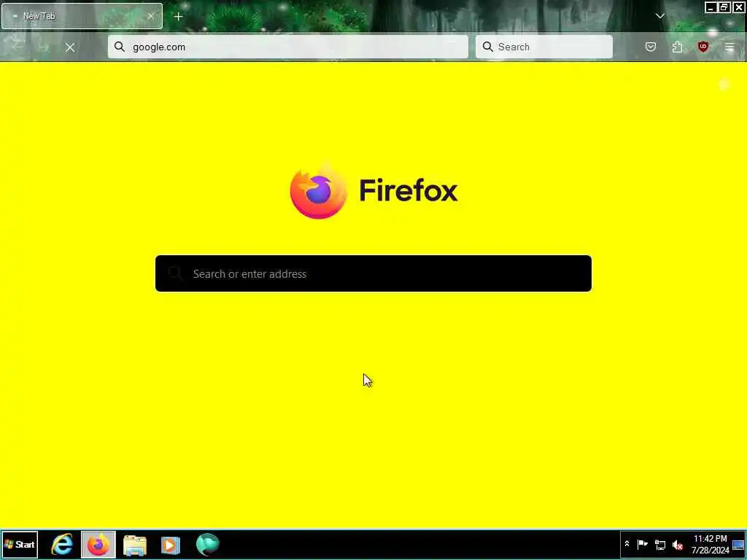The width and height of the screenshot is (747, 560).
Task: Restore down the Firefox window
Action: [724, 7]
